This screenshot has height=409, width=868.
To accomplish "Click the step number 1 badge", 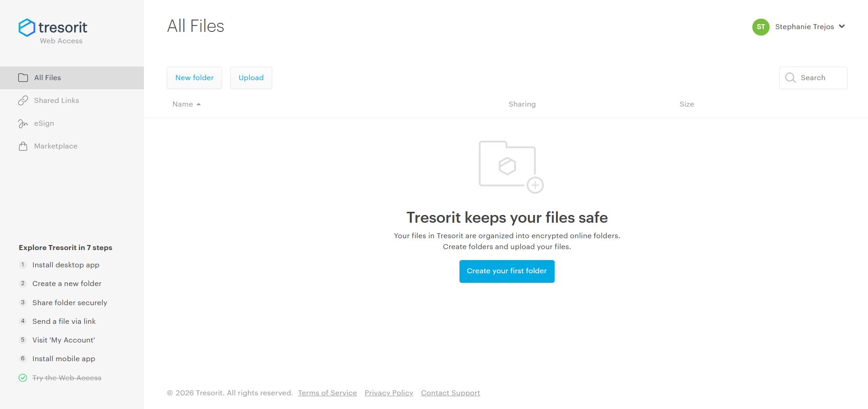I will pos(23,265).
